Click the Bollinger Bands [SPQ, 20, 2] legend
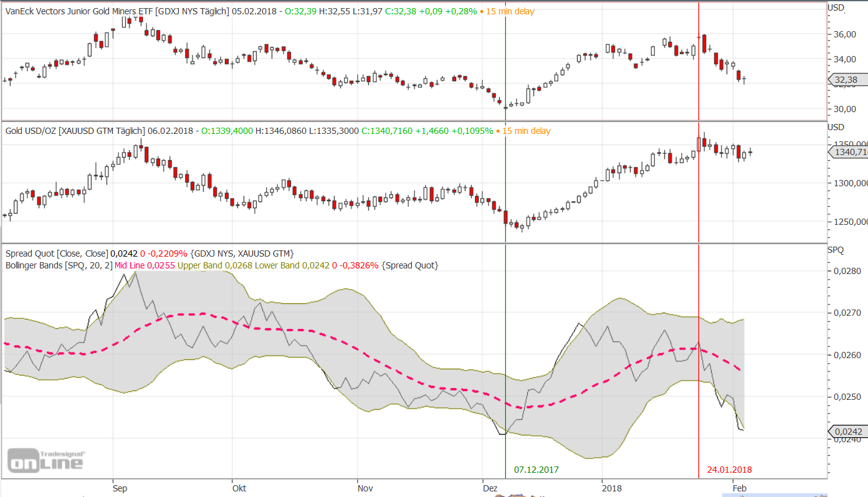 (59, 265)
